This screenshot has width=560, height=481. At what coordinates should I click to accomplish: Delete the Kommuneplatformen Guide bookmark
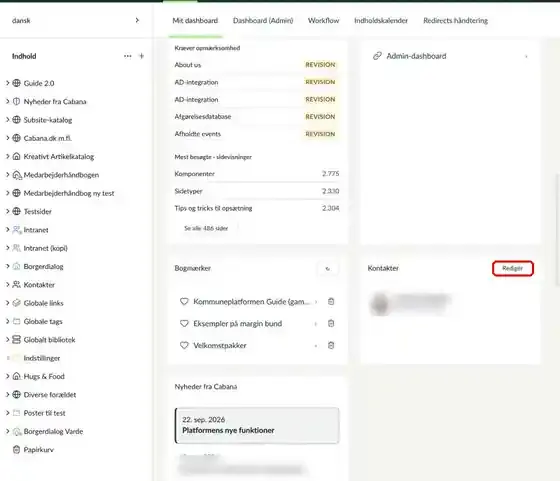[x=331, y=301]
